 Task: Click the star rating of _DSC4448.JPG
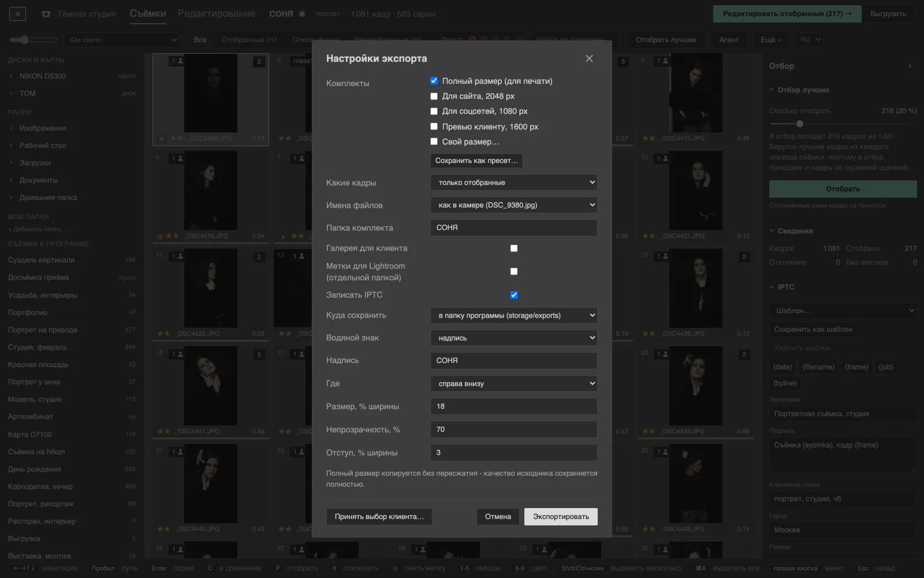click(649, 529)
